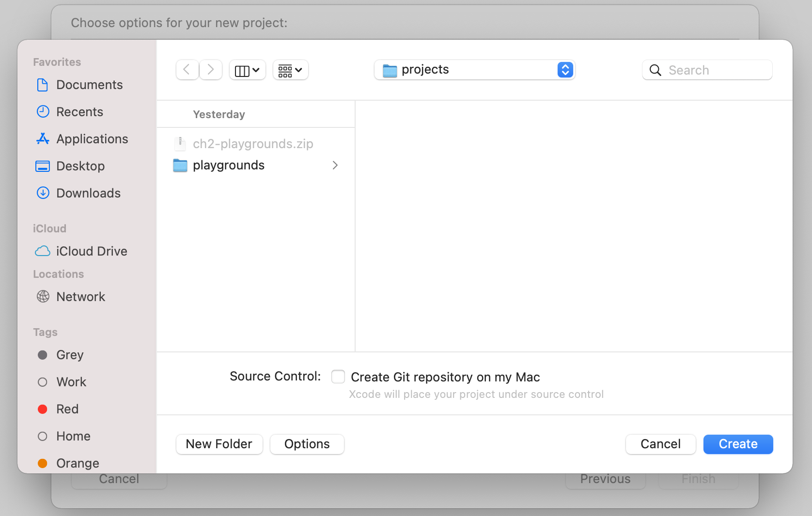Open the Applications folder
The width and height of the screenshot is (812, 516).
tap(92, 139)
